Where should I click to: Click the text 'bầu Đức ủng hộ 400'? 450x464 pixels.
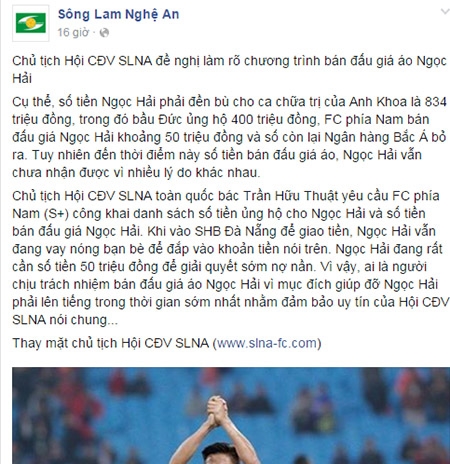tap(192, 119)
